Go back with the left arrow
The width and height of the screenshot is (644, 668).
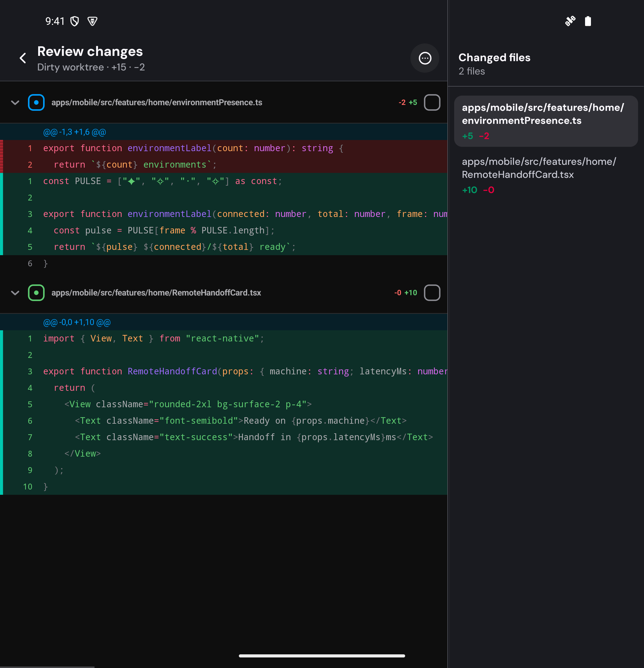coord(22,58)
